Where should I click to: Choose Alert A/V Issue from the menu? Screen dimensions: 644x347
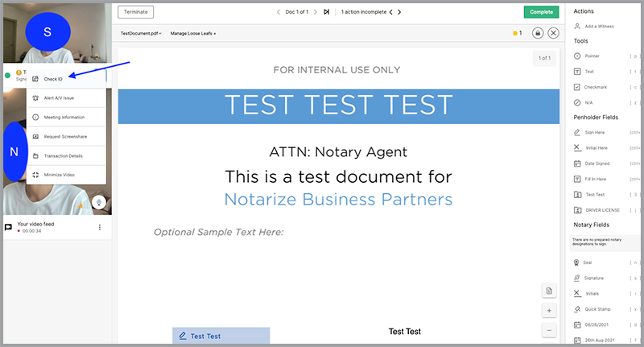[66, 98]
